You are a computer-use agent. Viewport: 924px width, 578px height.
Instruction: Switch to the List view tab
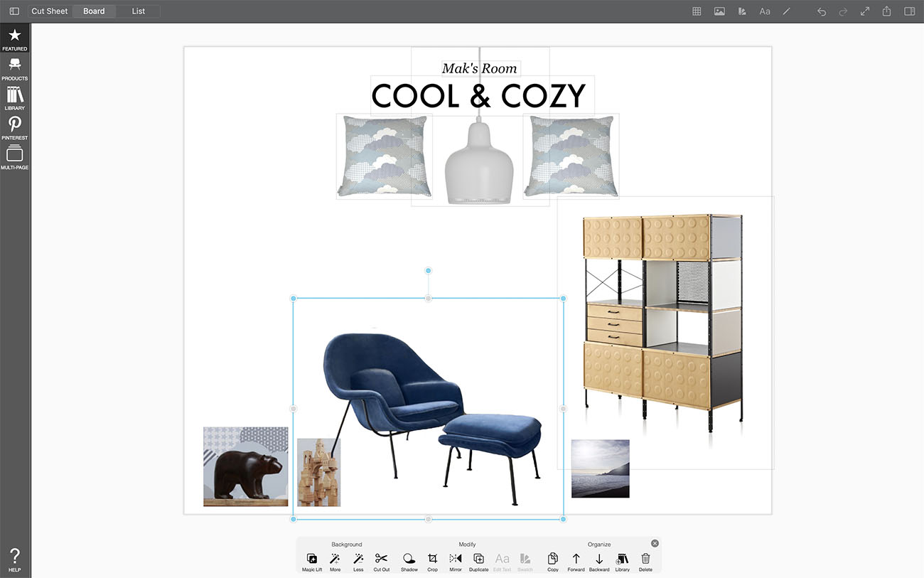(138, 11)
